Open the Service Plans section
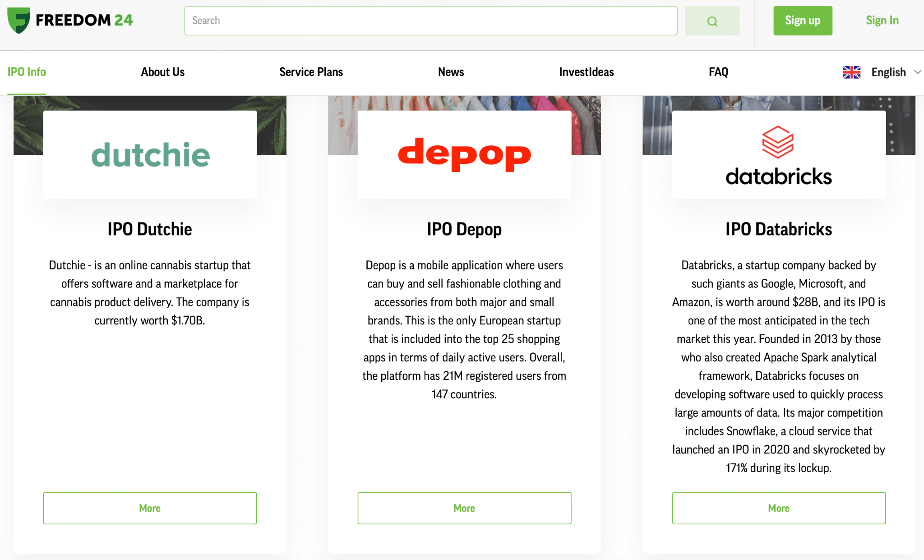924x560 pixels. [310, 72]
